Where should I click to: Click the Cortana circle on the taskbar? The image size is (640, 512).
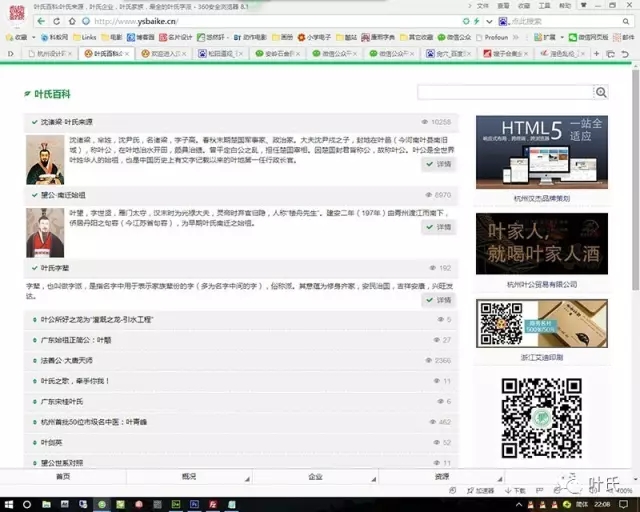(27, 505)
